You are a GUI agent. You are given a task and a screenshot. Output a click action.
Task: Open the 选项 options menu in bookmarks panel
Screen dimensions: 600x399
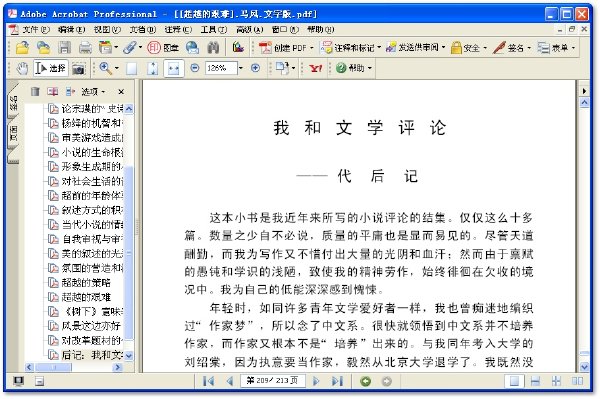tap(93, 92)
